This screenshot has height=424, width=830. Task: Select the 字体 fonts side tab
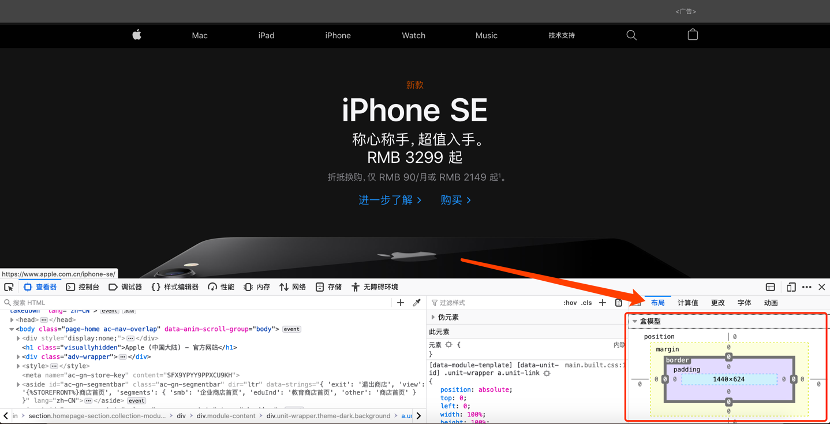[744, 303]
